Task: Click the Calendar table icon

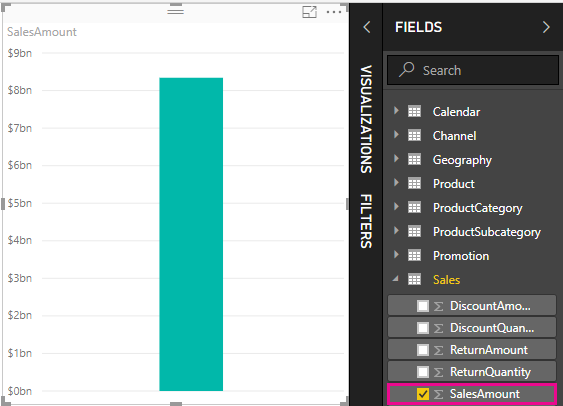Action: pyautogui.click(x=414, y=112)
